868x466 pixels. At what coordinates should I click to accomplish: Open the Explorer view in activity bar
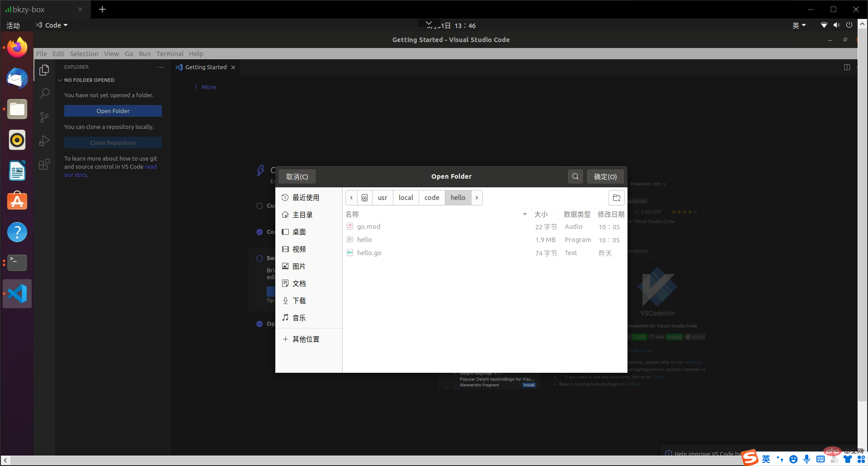click(x=44, y=70)
